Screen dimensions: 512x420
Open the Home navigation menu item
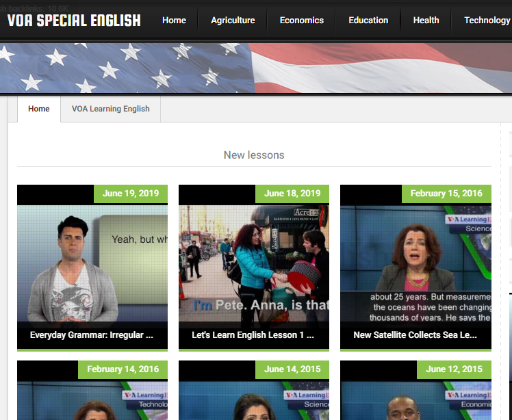click(x=174, y=21)
